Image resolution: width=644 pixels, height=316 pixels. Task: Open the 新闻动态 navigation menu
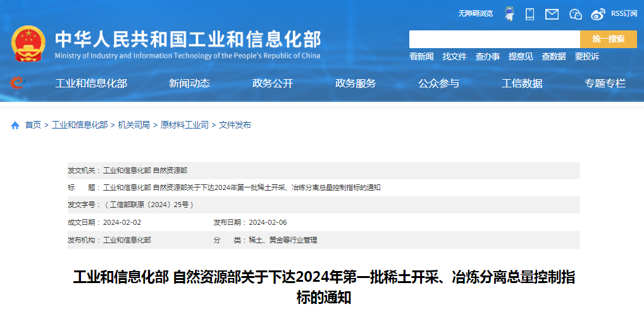189,83
